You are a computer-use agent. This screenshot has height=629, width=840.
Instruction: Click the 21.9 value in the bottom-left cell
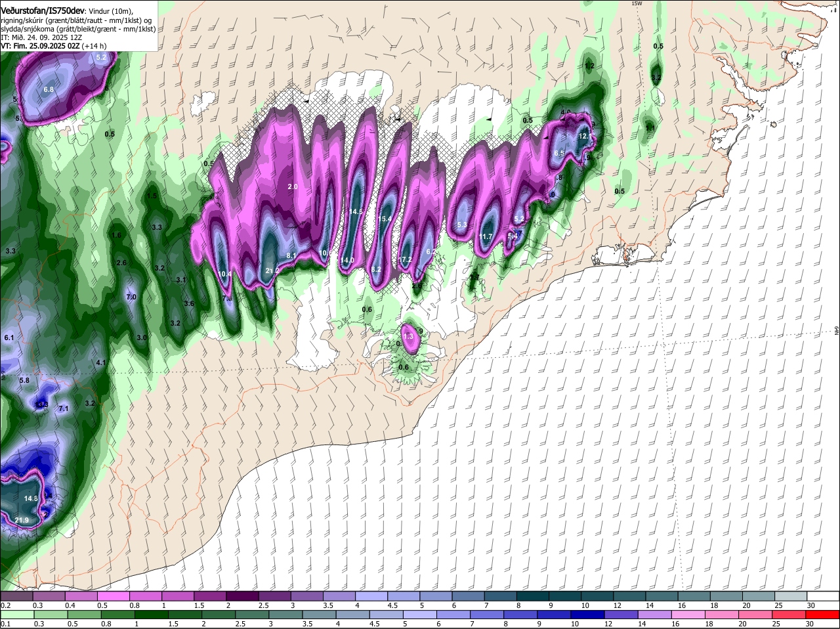(x=22, y=521)
